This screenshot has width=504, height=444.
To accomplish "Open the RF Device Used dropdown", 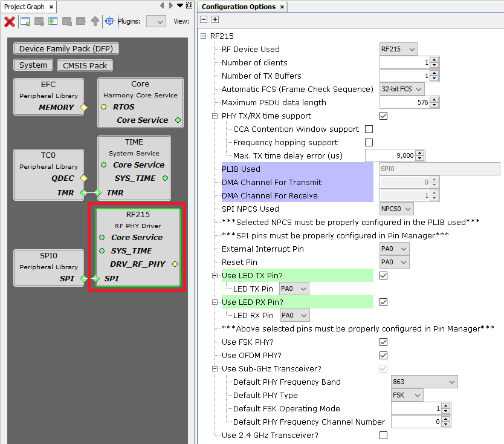I will coord(399,49).
